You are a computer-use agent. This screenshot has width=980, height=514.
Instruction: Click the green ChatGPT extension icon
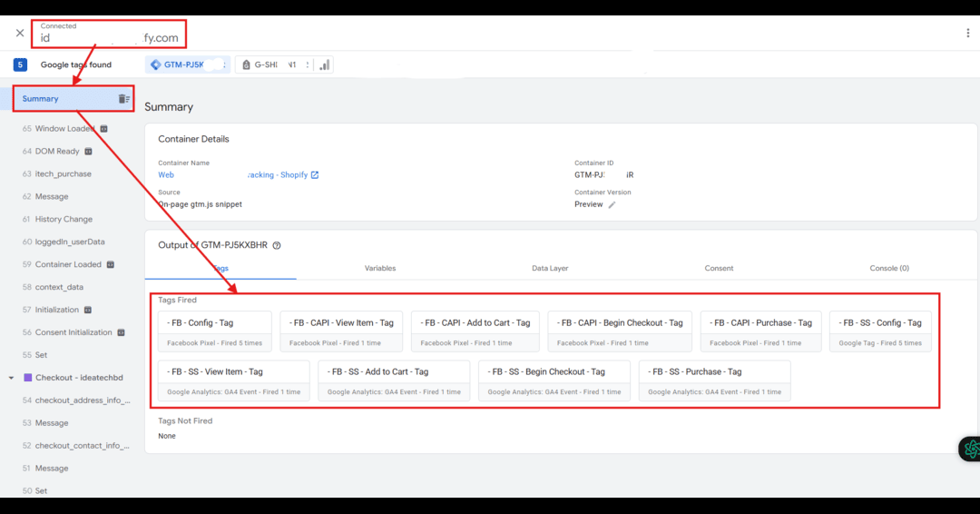[971, 449]
